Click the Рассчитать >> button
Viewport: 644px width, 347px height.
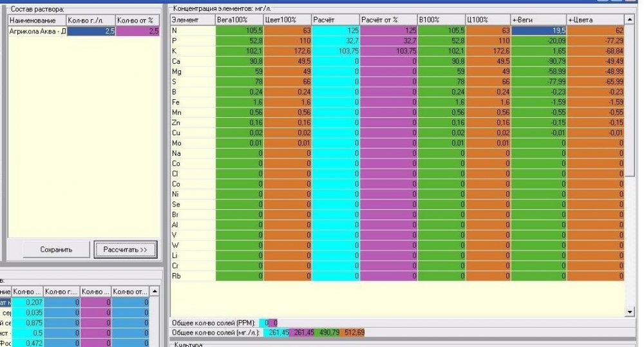126,249
